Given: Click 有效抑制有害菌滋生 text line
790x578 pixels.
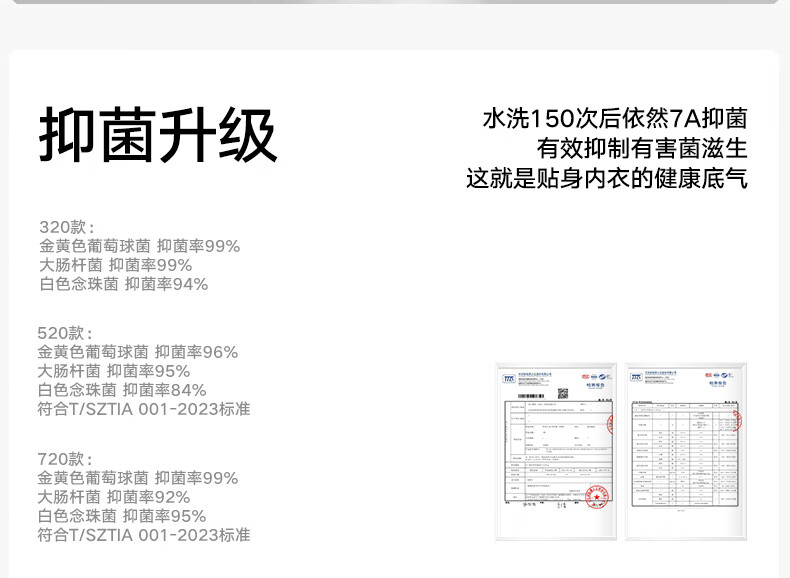Looking at the screenshot, I should (x=641, y=149).
